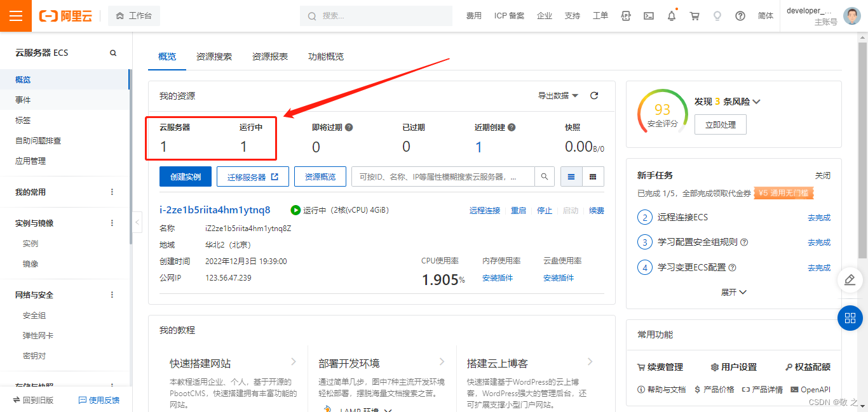868x412 pixels.
Task: Open the hamburger menu in top-left corner
Action: coord(15,15)
